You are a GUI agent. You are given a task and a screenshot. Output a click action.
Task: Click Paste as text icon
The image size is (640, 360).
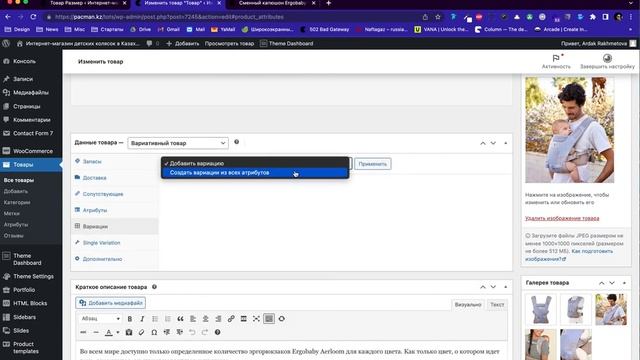[129, 332]
